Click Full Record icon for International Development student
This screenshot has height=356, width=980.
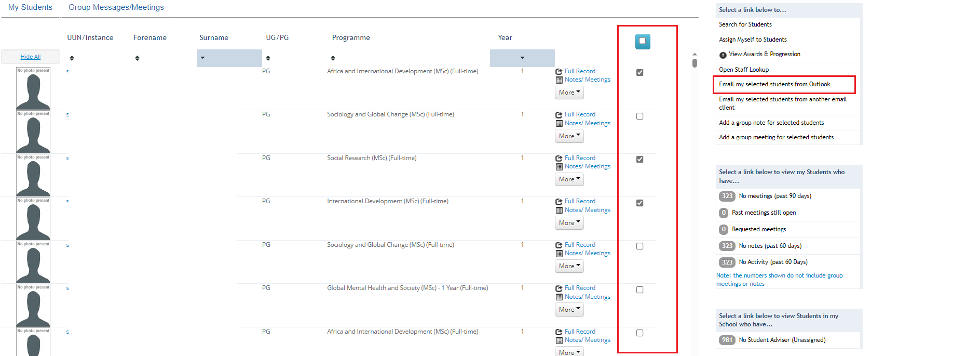click(x=559, y=202)
